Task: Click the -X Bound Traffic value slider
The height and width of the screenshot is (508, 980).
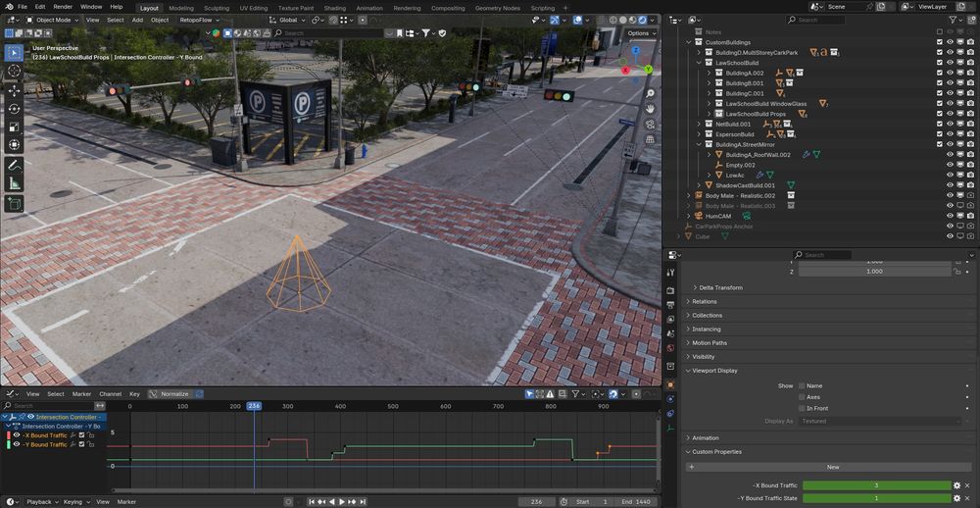Action: click(877, 485)
